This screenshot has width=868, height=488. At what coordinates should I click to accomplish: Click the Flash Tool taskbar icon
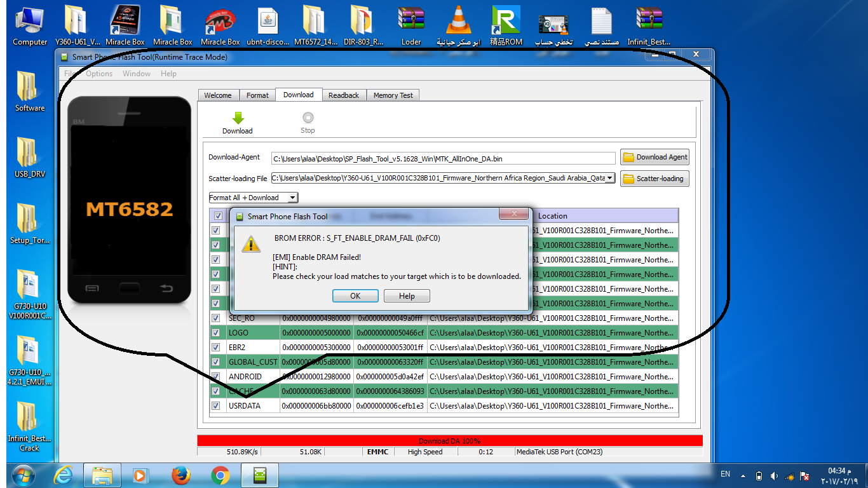point(260,475)
